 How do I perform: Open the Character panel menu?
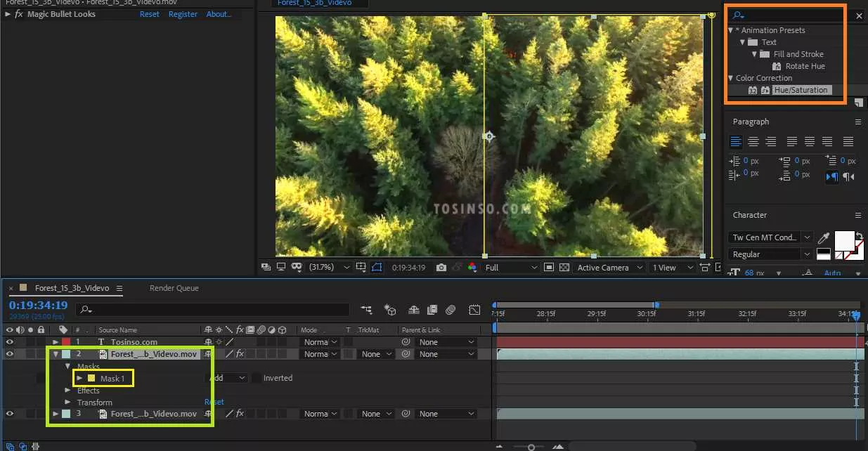tap(858, 215)
